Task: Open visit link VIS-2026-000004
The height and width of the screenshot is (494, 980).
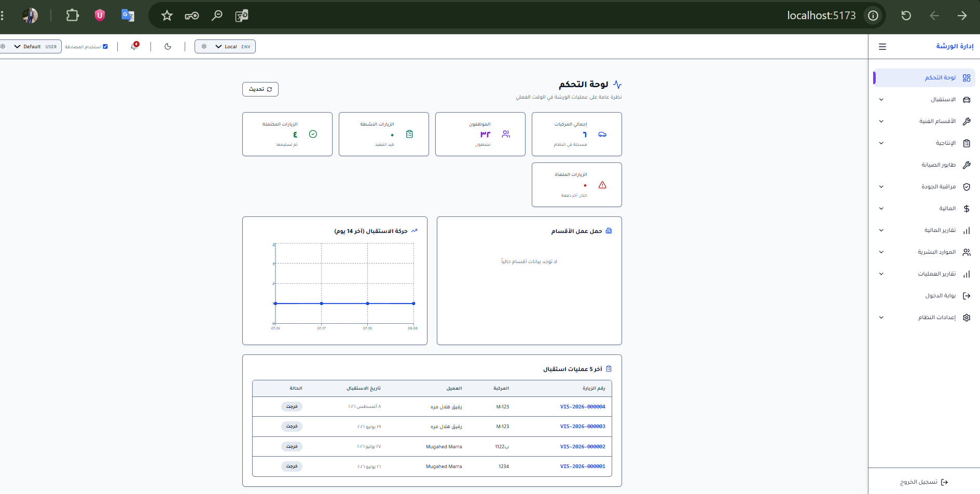Action: coord(583,407)
